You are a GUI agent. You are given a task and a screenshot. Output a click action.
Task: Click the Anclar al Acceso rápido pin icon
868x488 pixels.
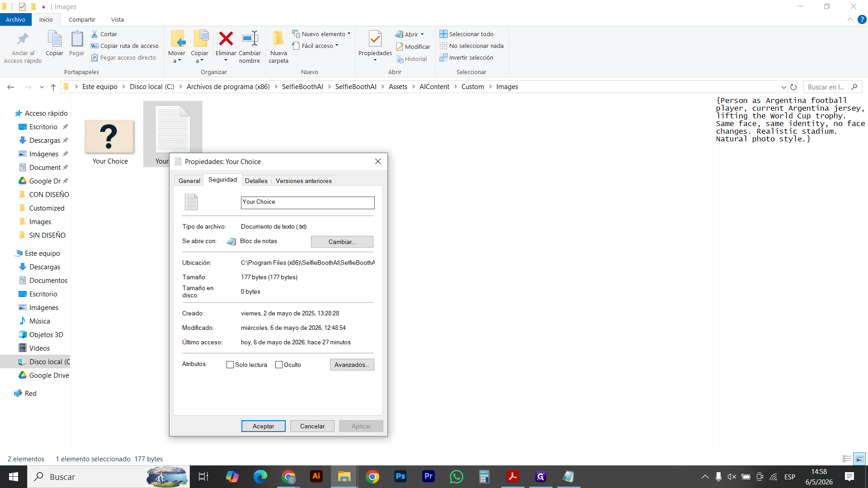pyautogui.click(x=23, y=39)
